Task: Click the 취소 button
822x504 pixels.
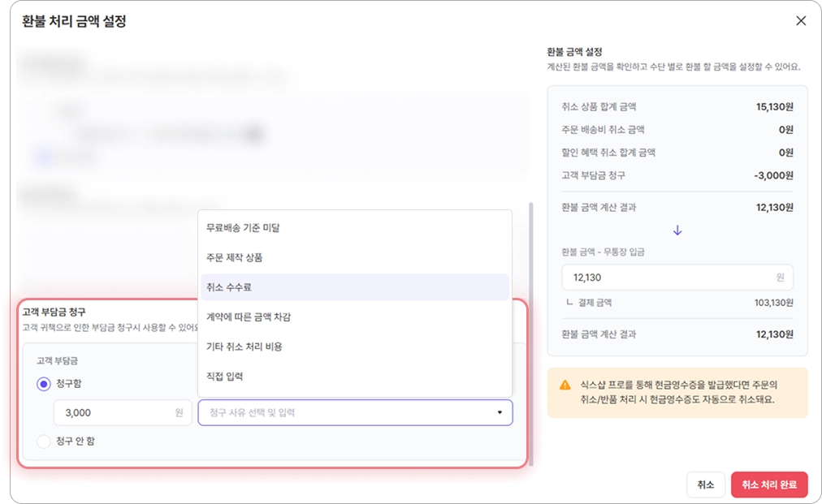Action: click(x=706, y=485)
